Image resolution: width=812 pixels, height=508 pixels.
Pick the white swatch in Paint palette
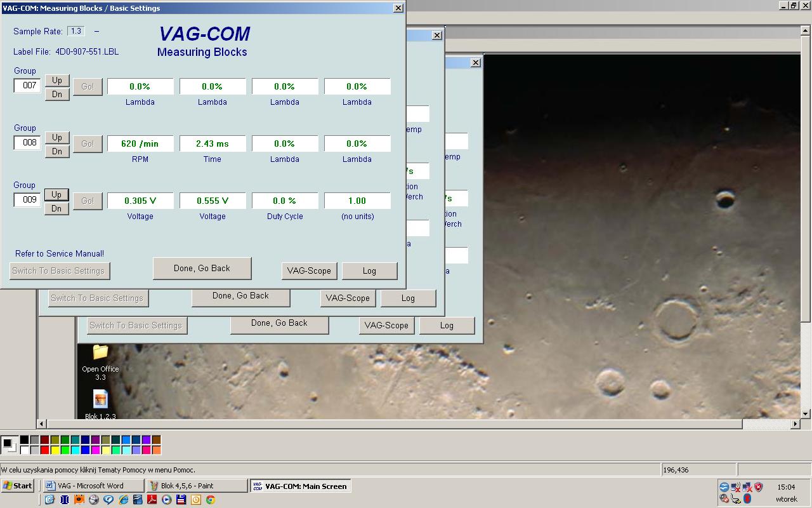click(24, 450)
